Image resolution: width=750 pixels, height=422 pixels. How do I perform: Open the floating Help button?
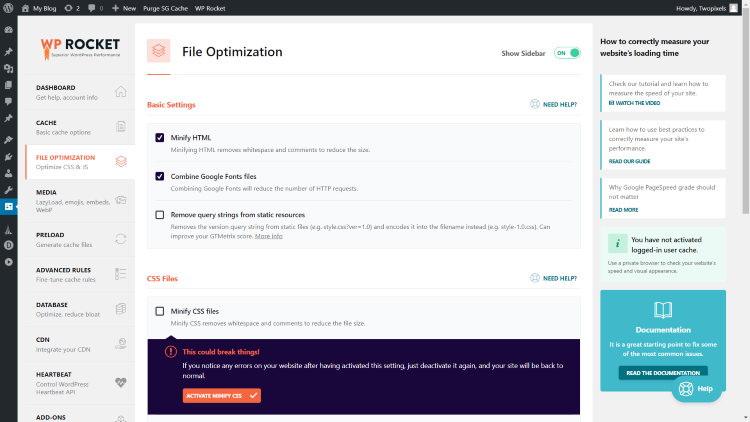[696, 389]
